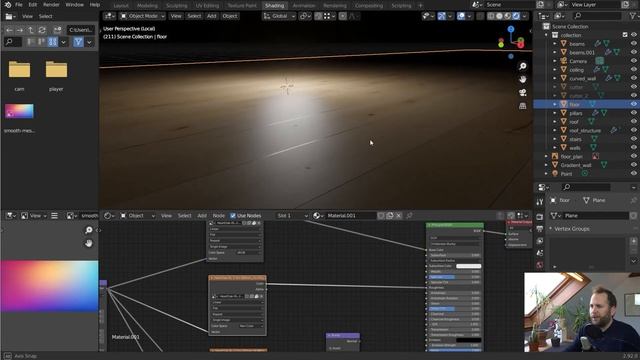Toggle Use Nodes checkbox
The height and width of the screenshot is (360, 640).
233,216
